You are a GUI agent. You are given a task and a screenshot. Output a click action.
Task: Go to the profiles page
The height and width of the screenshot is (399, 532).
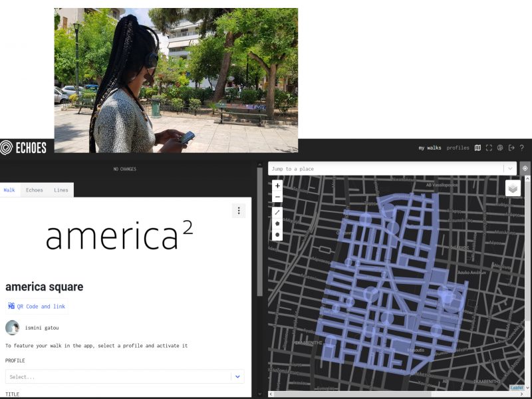coord(458,148)
